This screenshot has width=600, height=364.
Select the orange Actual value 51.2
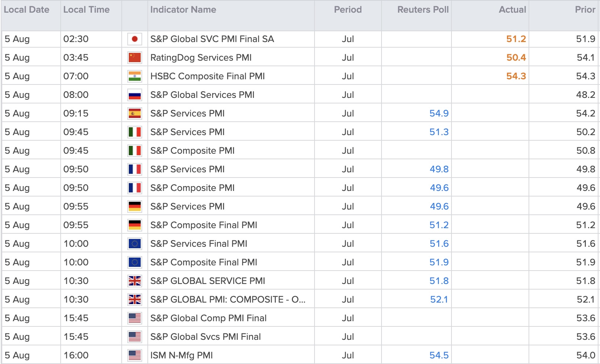516,39
